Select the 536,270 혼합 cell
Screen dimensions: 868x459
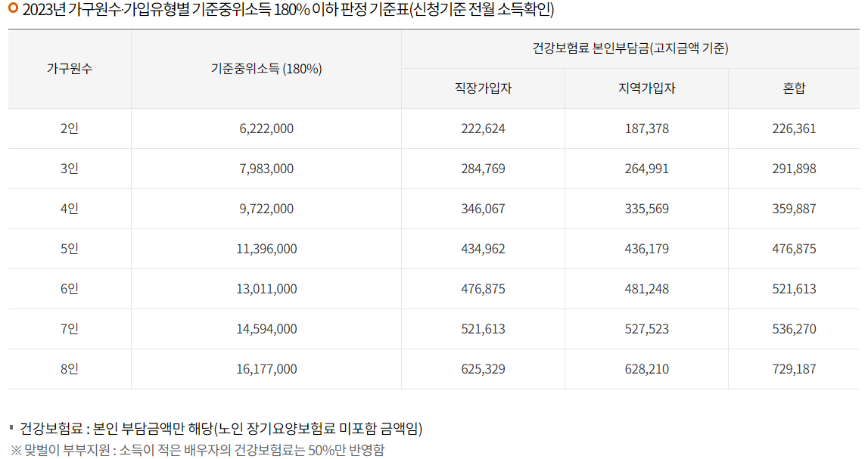pos(794,329)
